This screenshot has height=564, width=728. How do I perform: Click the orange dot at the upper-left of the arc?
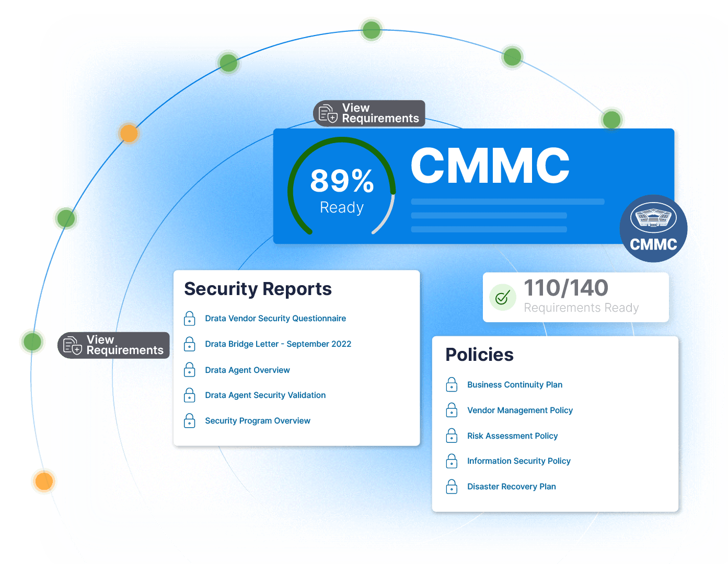(129, 134)
